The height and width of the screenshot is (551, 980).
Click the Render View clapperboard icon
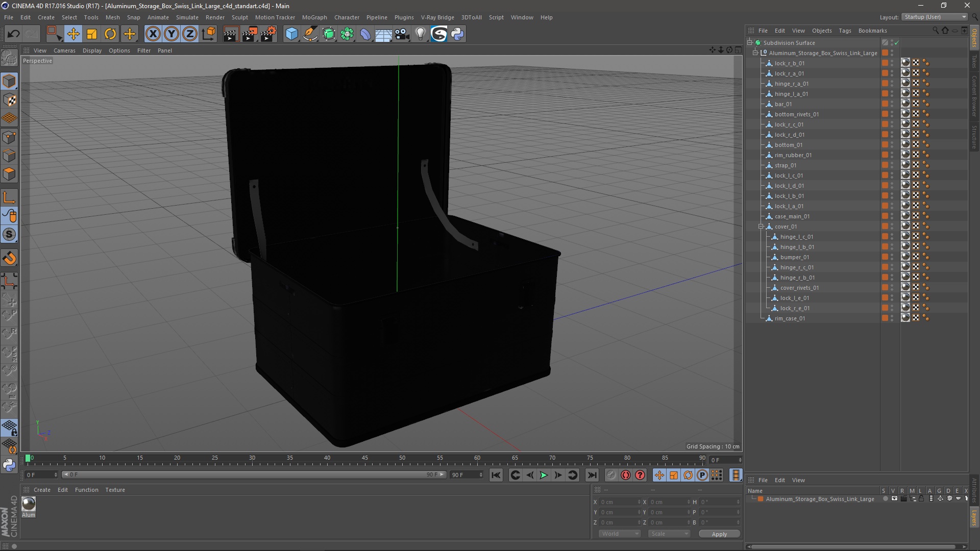pyautogui.click(x=231, y=34)
